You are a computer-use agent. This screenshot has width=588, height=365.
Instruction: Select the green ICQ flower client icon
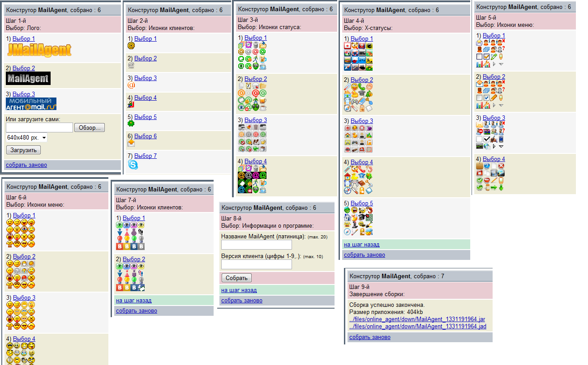(x=131, y=123)
